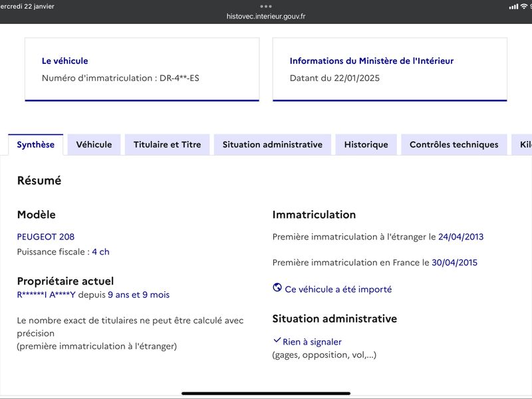This screenshot has width=532, height=399.
Task: Click the Le véhicule card heading
Action: click(x=65, y=61)
